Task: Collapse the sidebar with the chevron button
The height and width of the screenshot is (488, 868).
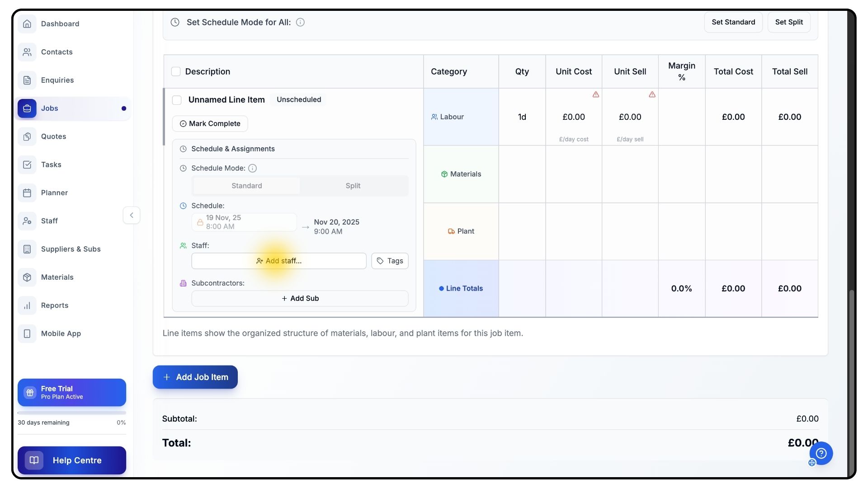Action: coord(132,215)
